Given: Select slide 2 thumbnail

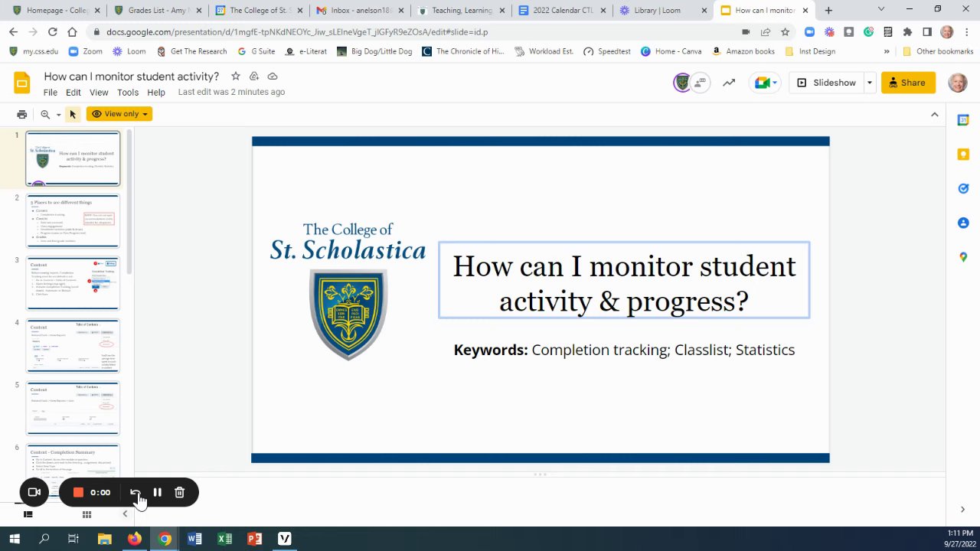Looking at the screenshot, I should click(73, 221).
